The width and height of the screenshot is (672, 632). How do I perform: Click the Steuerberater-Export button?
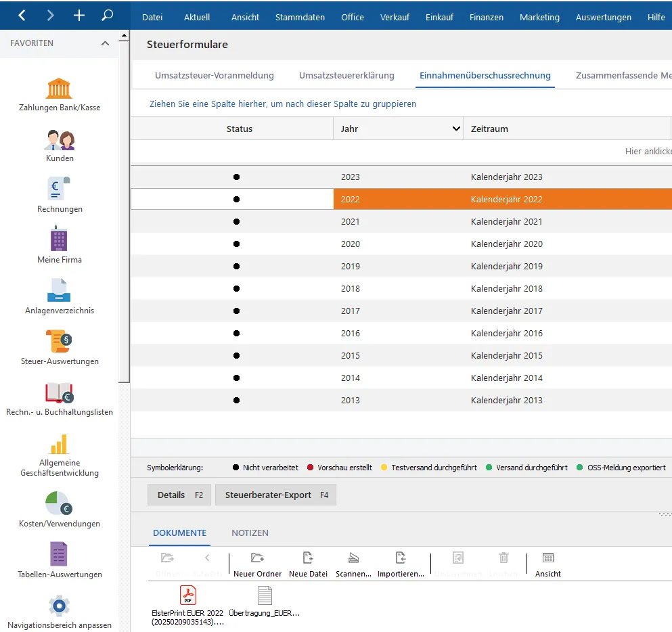[x=275, y=495]
